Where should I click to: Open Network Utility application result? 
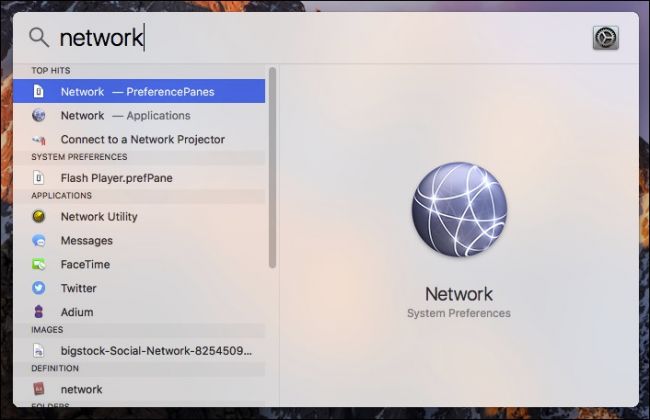pos(139,216)
